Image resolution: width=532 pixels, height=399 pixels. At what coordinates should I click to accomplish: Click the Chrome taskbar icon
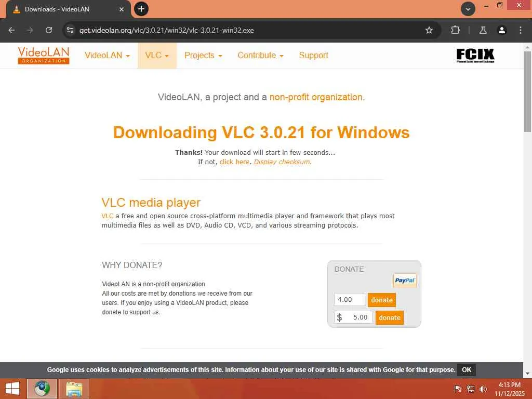[42, 389]
